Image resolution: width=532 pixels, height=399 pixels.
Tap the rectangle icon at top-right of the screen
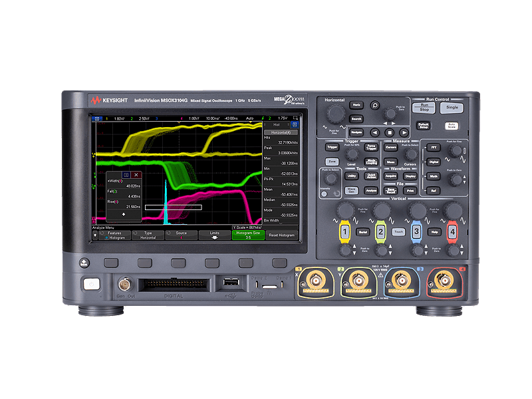(x=295, y=118)
